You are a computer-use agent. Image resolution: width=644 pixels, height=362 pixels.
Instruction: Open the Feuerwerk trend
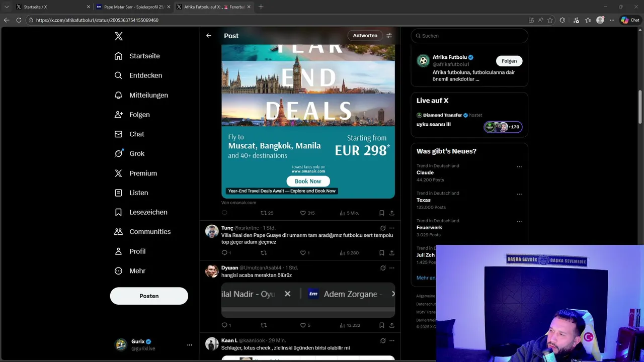tap(429, 227)
